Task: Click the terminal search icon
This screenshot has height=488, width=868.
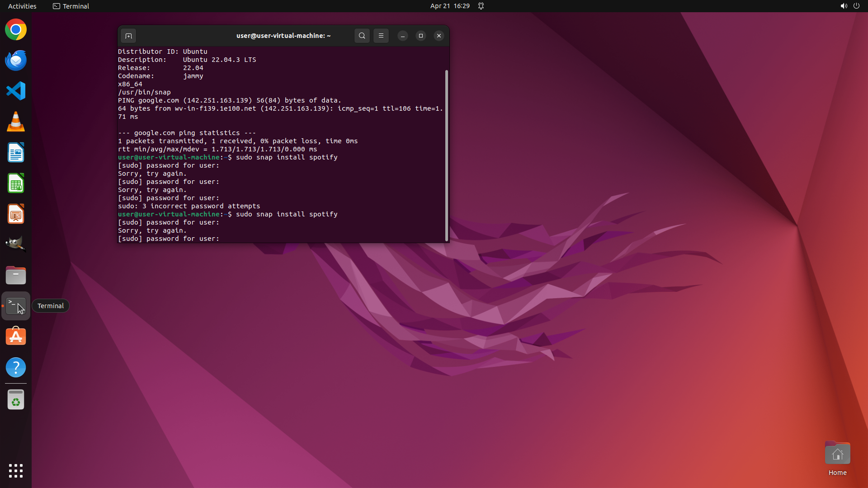Action: pyautogui.click(x=362, y=36)
